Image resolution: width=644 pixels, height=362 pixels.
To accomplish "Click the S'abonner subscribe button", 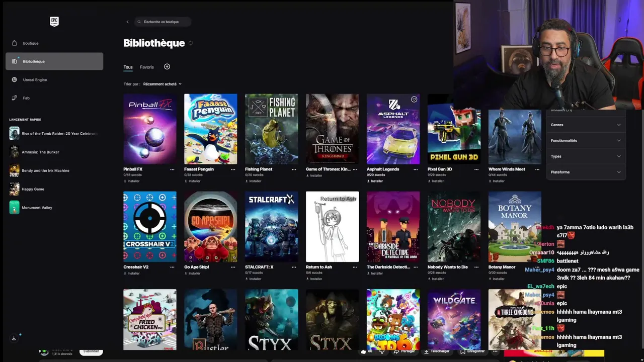I will 91,351.
